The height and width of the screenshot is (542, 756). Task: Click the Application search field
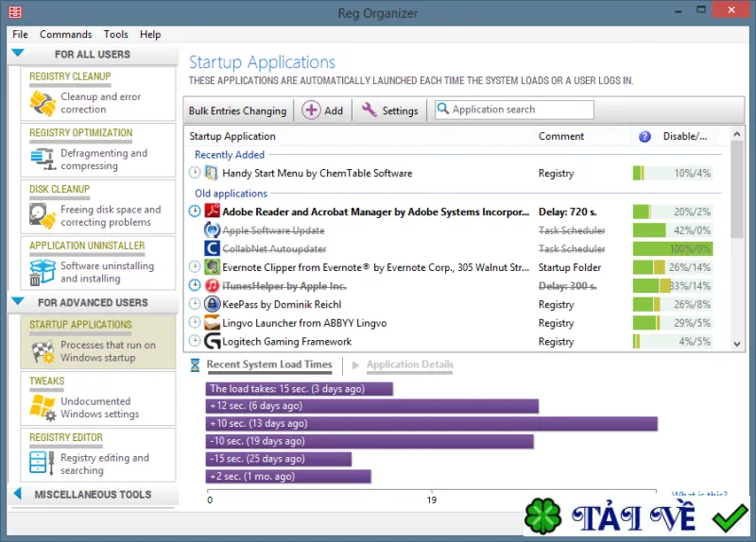coord(514,110)
